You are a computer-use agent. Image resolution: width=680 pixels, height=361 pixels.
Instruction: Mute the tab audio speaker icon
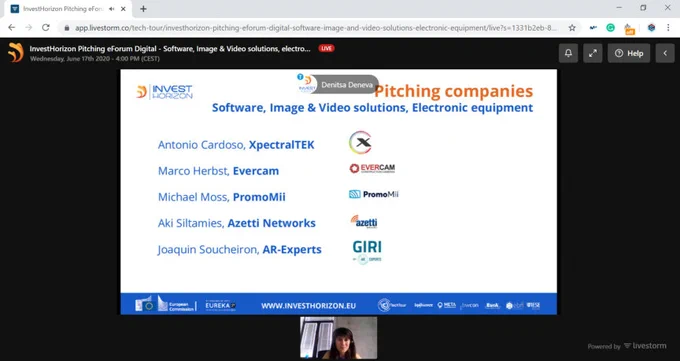tap(112, 9)
